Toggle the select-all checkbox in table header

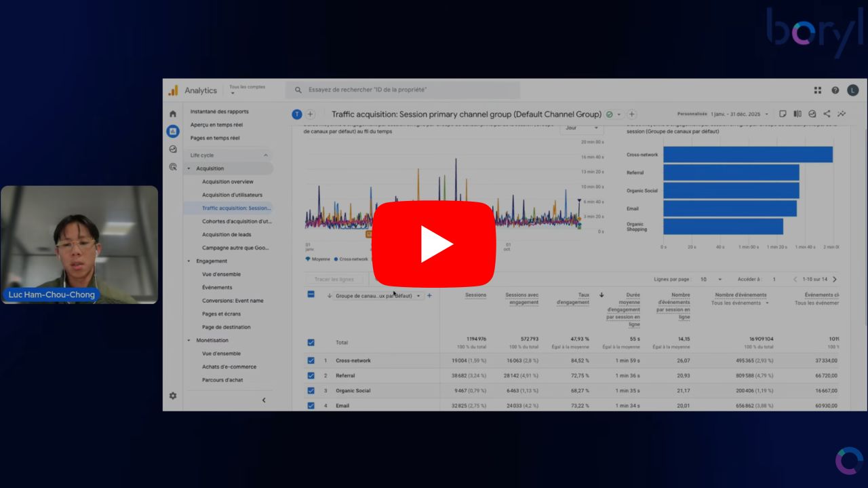(311, 295)
